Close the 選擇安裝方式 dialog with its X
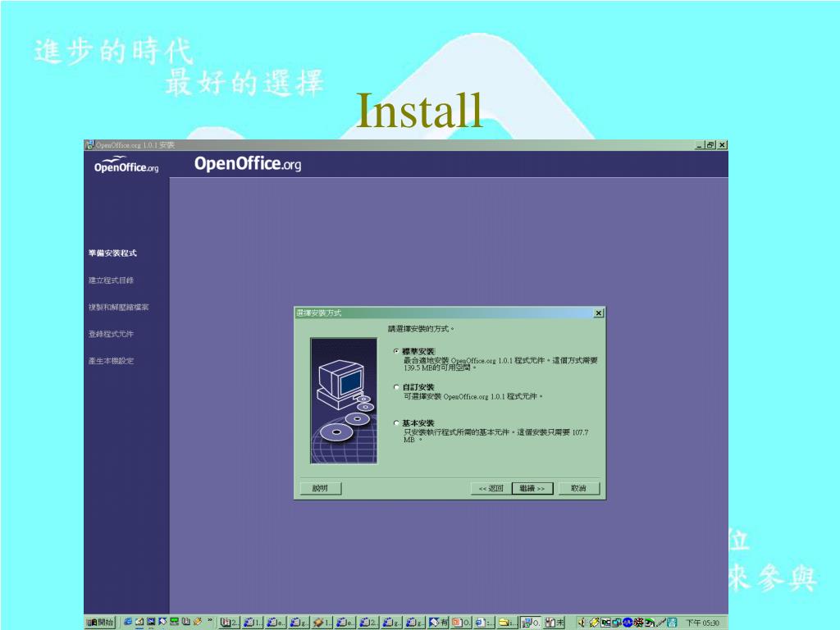Viewport: 840px width, 630px height. pyautogui.click(x=599, y=313)
